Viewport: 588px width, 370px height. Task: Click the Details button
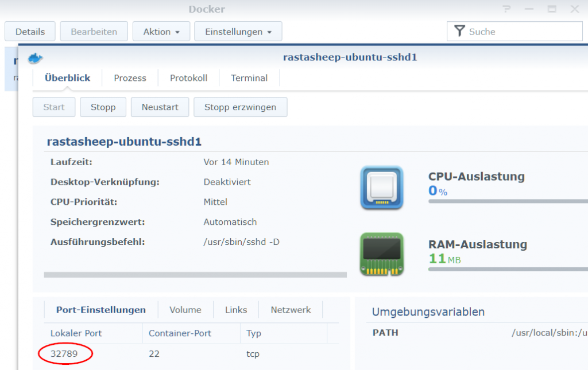(x=29, y=31)
